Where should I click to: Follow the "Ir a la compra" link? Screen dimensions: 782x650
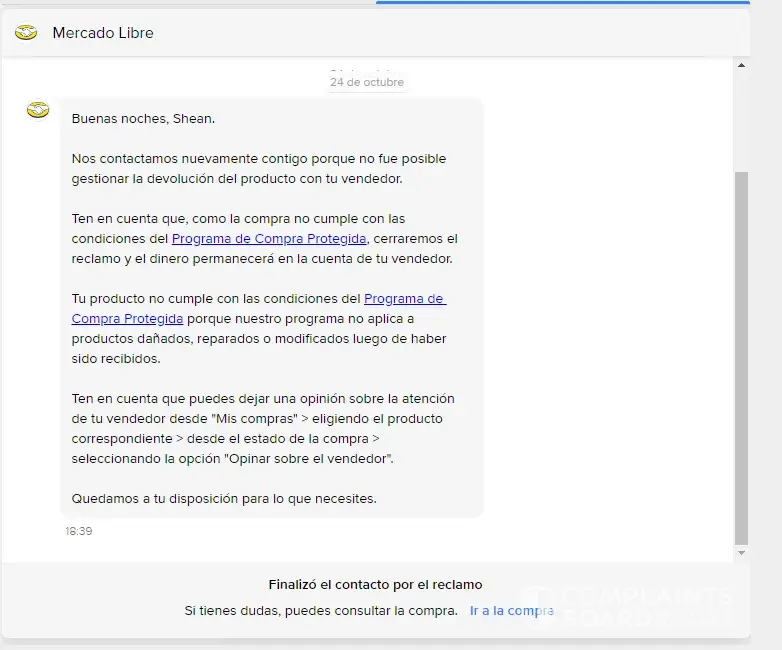click(511, 610)
